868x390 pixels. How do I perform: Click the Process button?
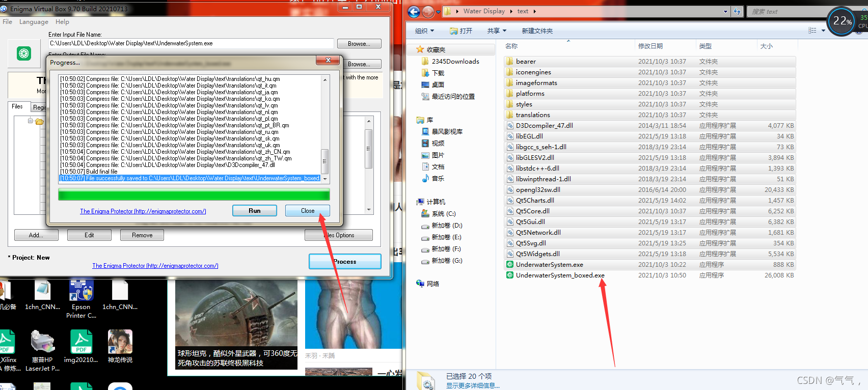[x=345, y=262]
